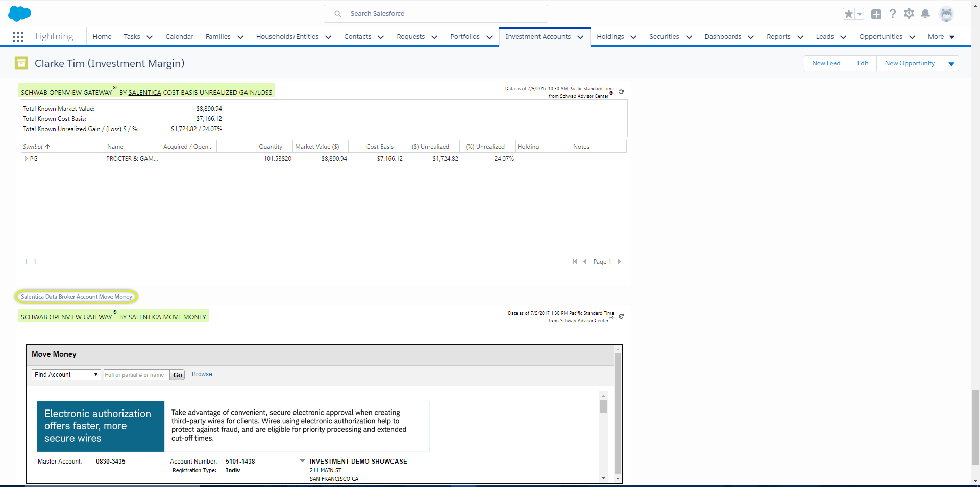
Task: Go to the Leads tab
Action: point(824,37)
